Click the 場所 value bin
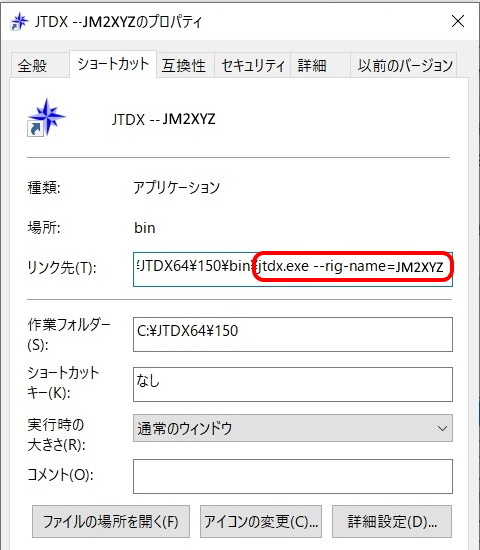This screenshot has width=480, height=550. (x=145, y=228)
